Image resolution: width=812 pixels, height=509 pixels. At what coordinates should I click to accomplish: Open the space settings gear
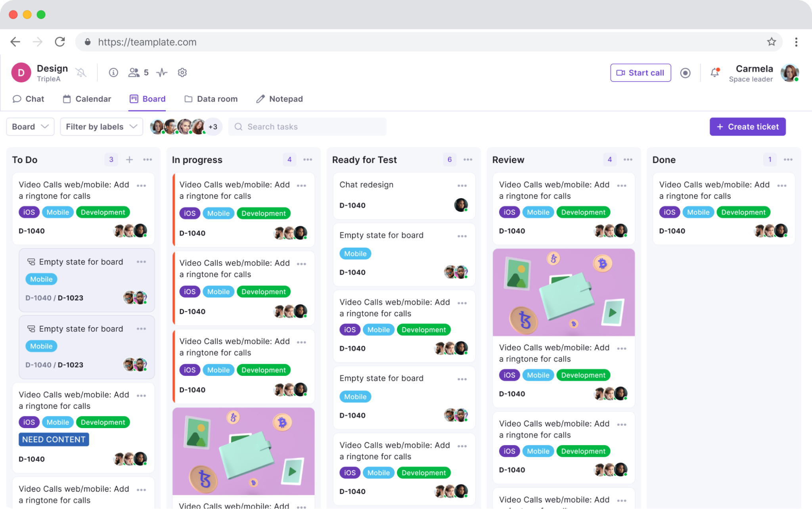[x=182, y=73]
